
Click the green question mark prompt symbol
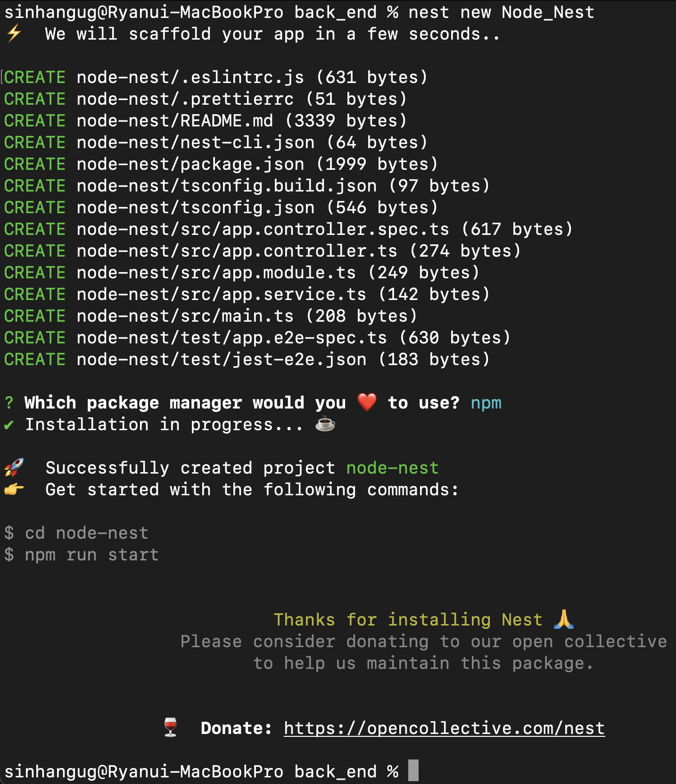(9, 403)
